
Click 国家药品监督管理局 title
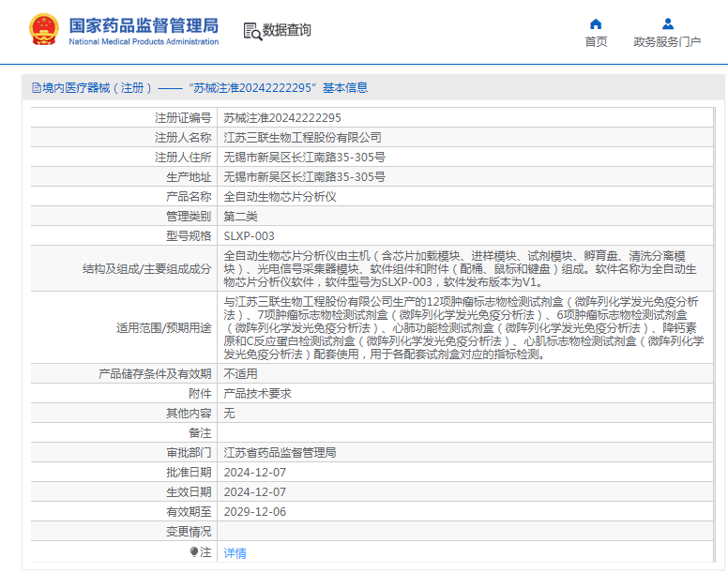click(144, 25)
